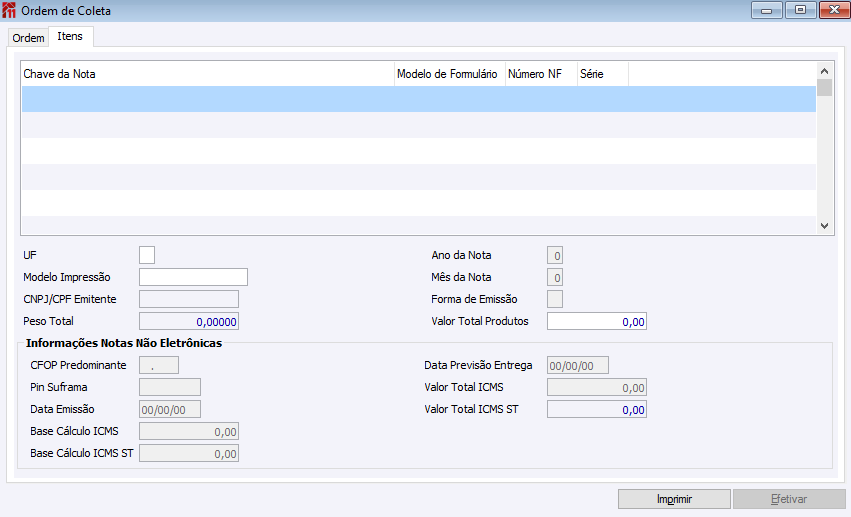Click the Ordem de Coleta app icon

9,10
